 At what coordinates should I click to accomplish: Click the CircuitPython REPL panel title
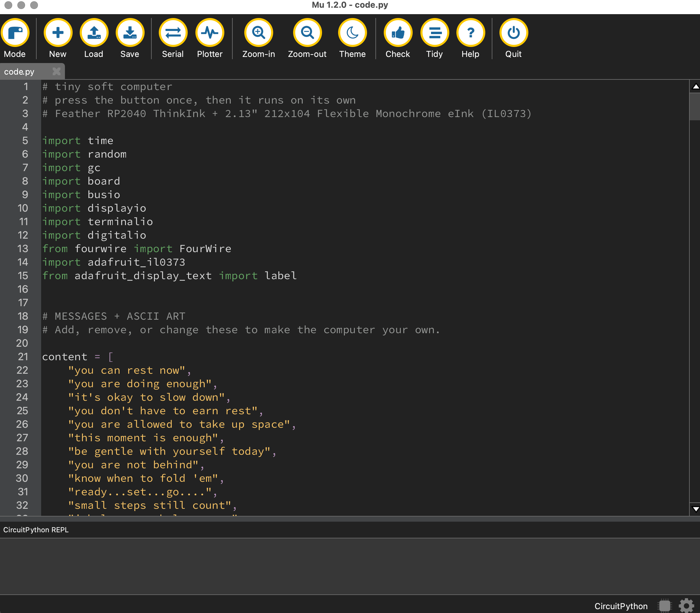(x=36, y=529)
